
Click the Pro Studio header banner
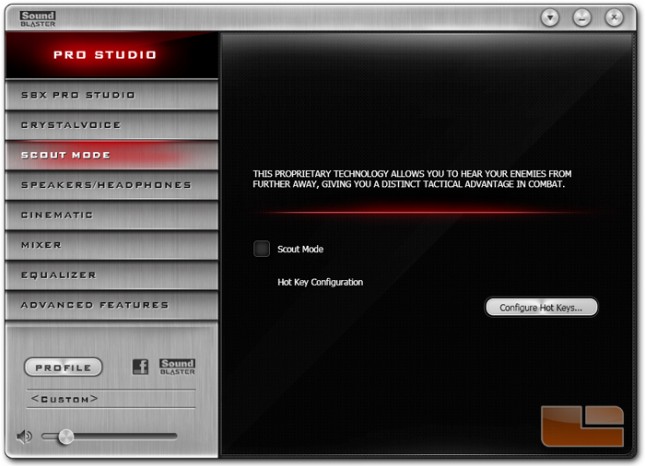click(111, 55)
